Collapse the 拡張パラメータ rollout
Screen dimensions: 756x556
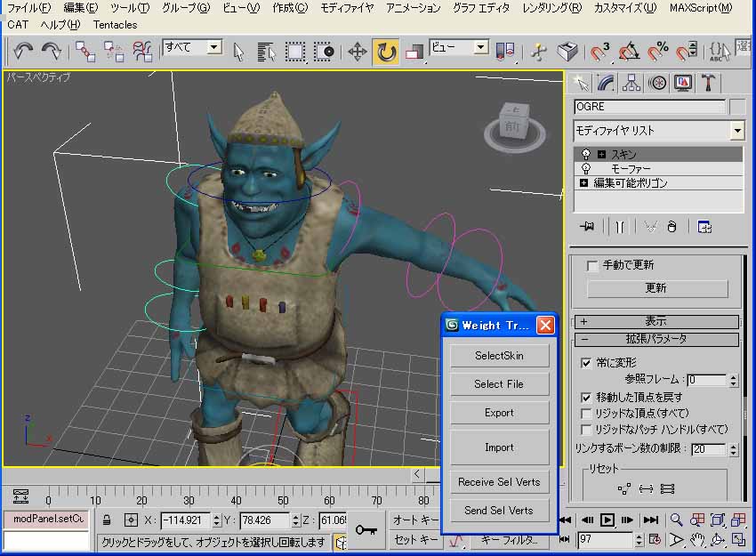pos(656,340)
